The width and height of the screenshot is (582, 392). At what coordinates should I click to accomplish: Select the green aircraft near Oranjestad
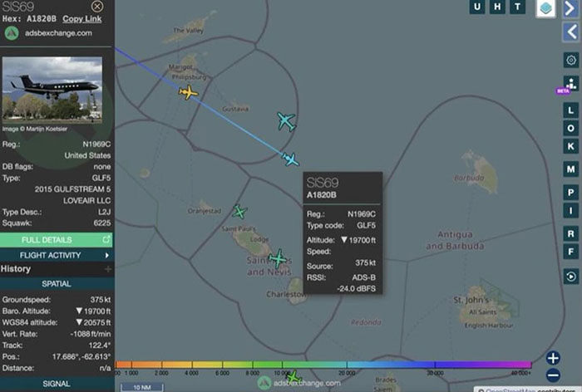point(239,212)
